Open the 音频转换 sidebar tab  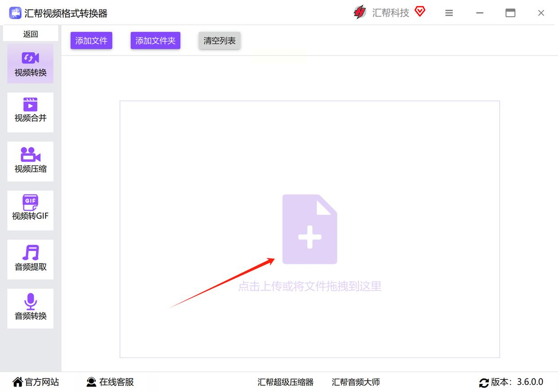click(31, 308)
